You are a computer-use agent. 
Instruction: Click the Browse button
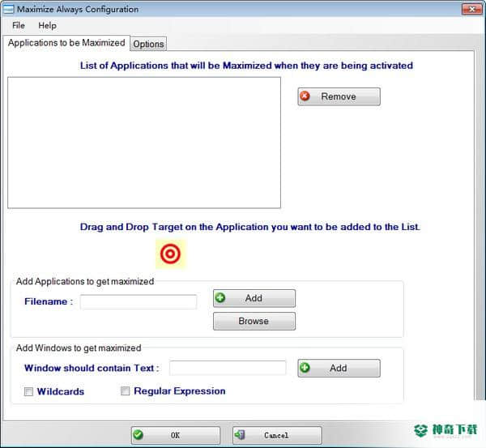254,321
